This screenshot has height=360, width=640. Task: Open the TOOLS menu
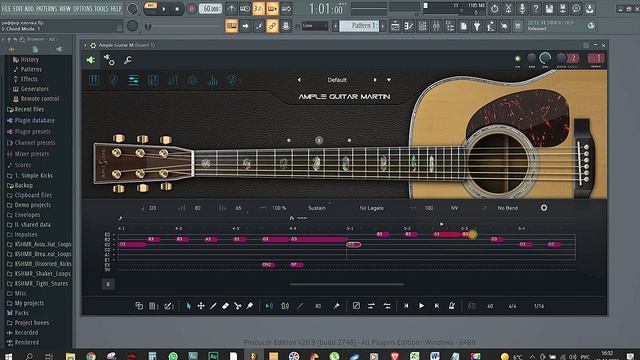(x=102, y=8)
